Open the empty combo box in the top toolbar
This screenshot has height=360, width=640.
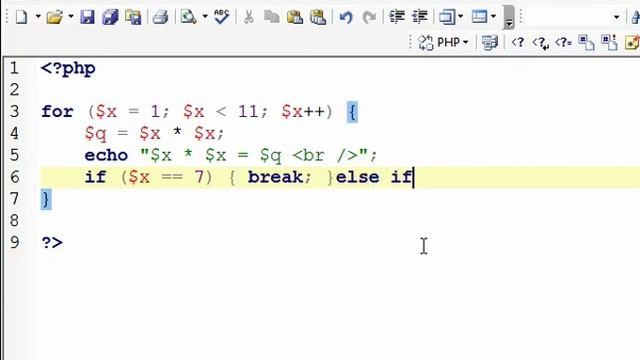574,17
